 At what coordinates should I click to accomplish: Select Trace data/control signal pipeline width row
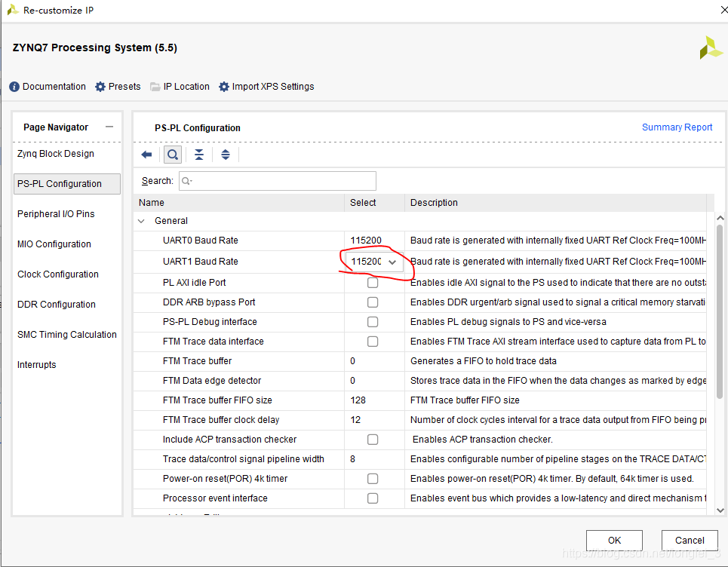243,459
